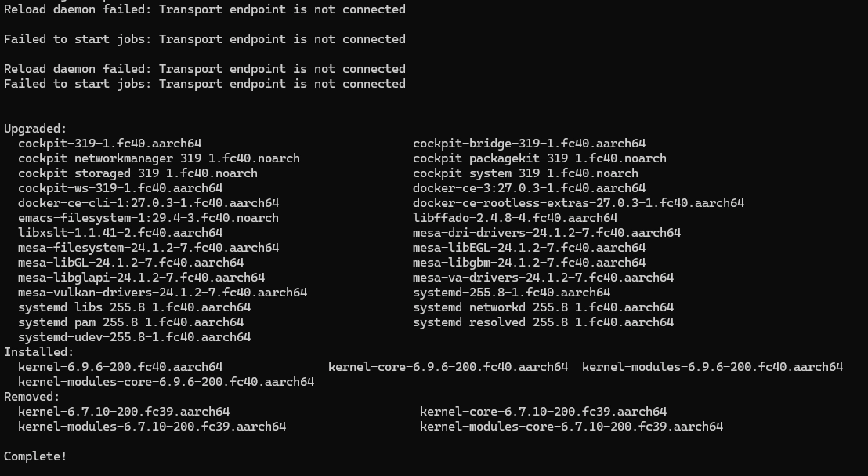Click the first "Reload daemon failed" message
The width and height of the screenshot is (868, 476).
coord(204,9)
